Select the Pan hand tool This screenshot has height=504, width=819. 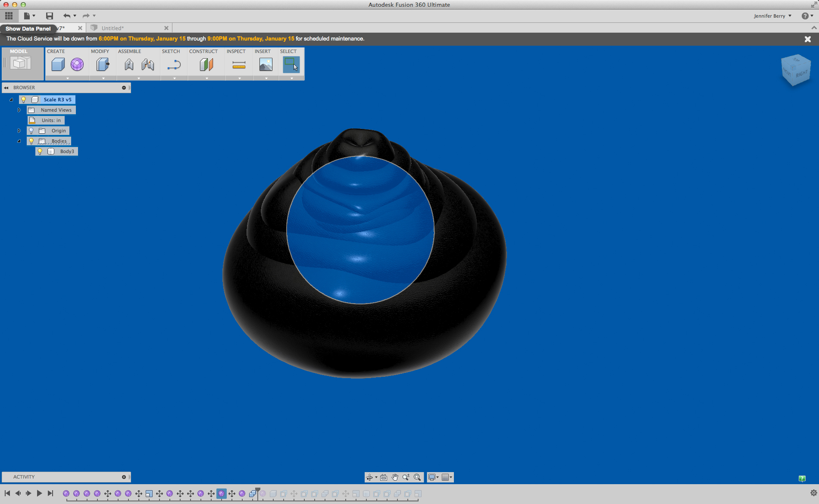pyautogui.click(x=395, y=477)
